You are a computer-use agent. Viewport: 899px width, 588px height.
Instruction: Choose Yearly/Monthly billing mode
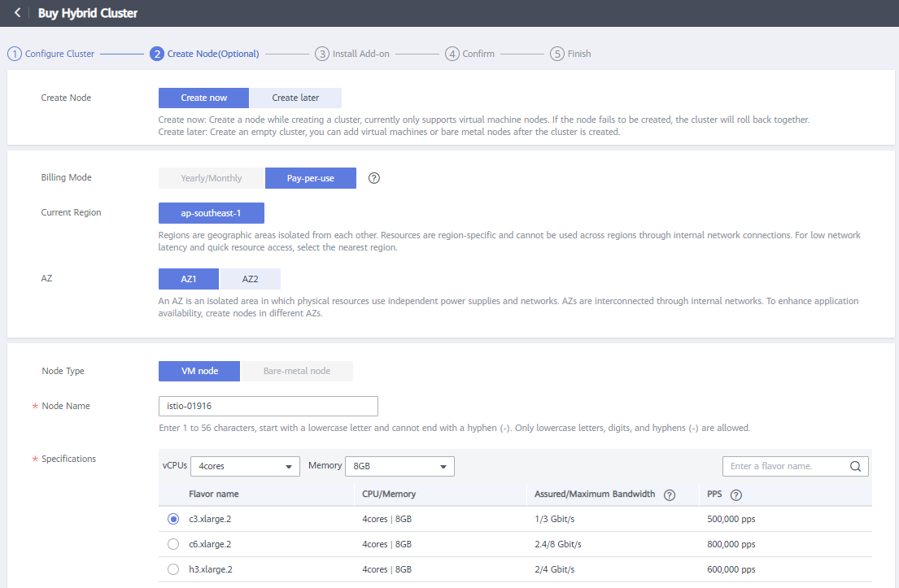pos(212,178)
